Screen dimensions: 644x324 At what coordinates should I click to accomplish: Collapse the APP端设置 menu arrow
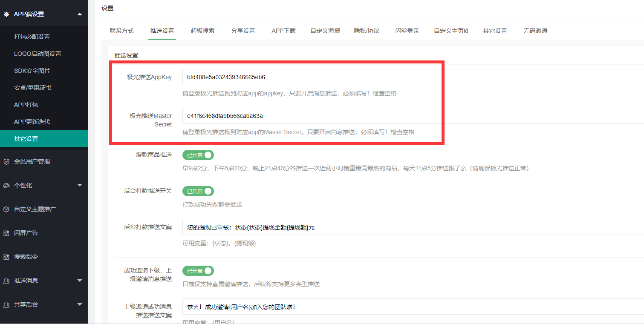80,14
